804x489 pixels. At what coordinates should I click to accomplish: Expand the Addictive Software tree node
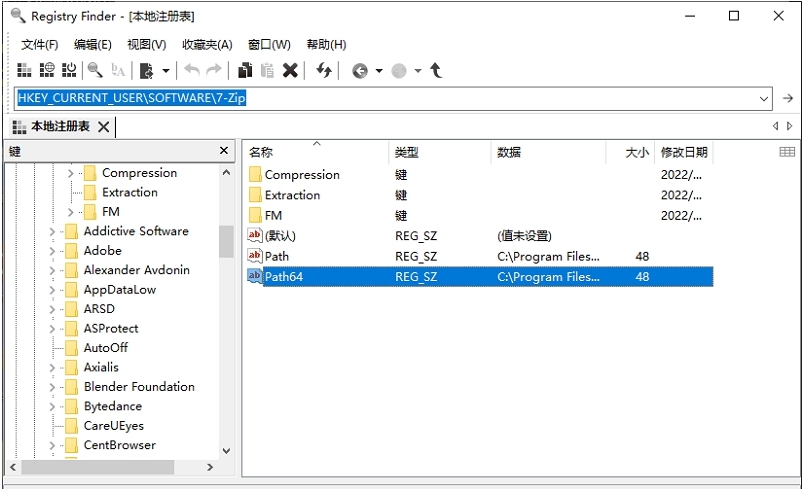52,232
